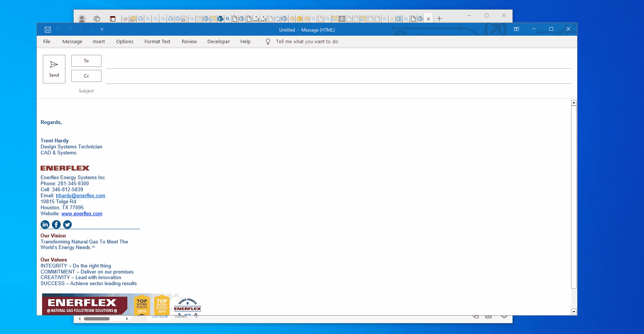Switch to the Insert ribbon tab
Screen dimensions: 644x334
point(99,42)
